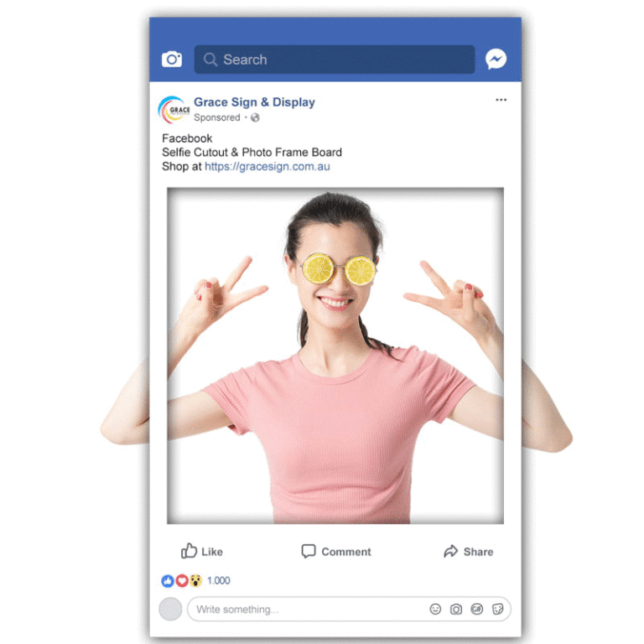Click the globe public audience icon
The height and width of the screenshot is (644, 644).
click(255, 117)
